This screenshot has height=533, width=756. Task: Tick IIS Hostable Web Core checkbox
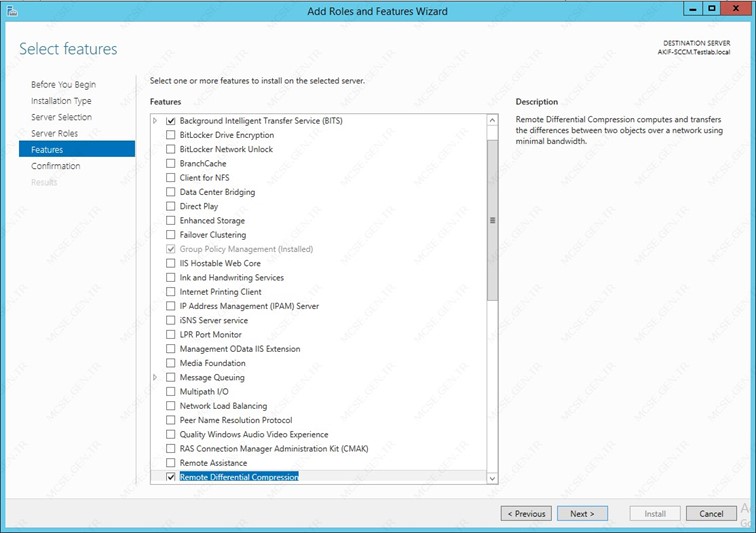tap(170, 263)
